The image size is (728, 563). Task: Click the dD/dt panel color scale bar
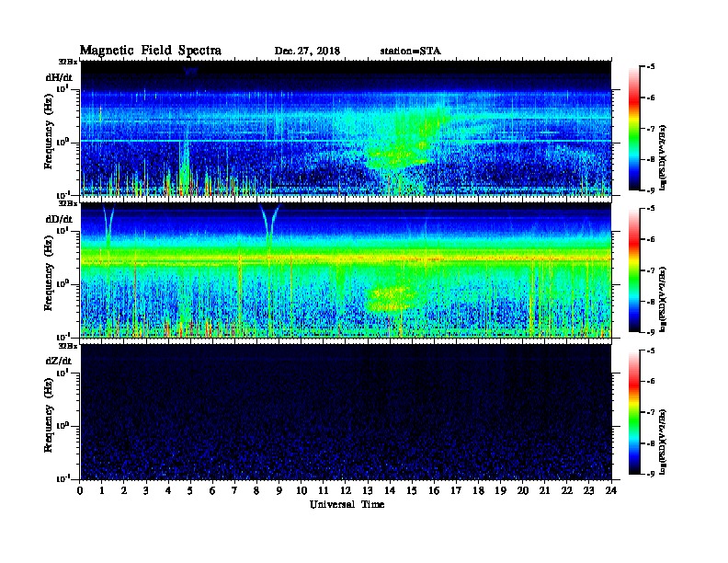(x=633, y=270)
